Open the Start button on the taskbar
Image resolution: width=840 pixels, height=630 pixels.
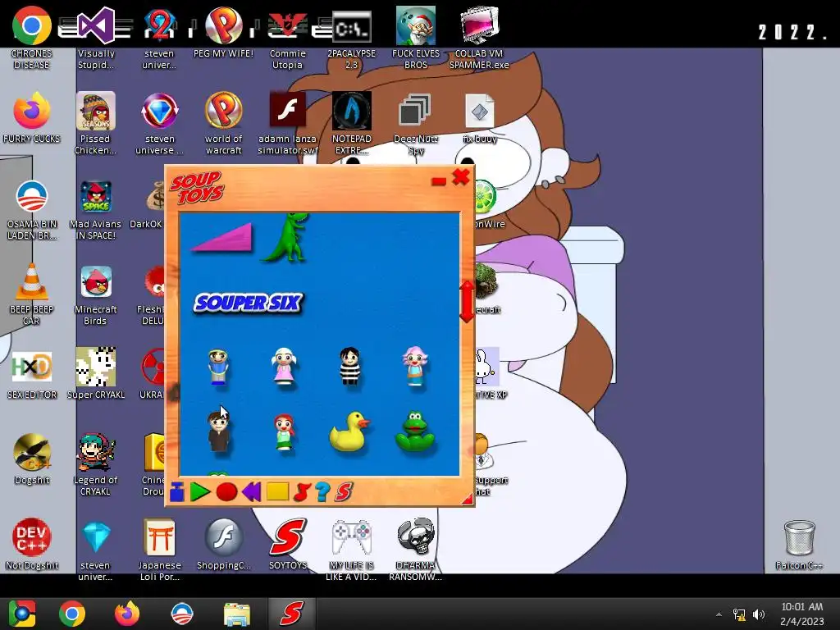tap(22, 614)
